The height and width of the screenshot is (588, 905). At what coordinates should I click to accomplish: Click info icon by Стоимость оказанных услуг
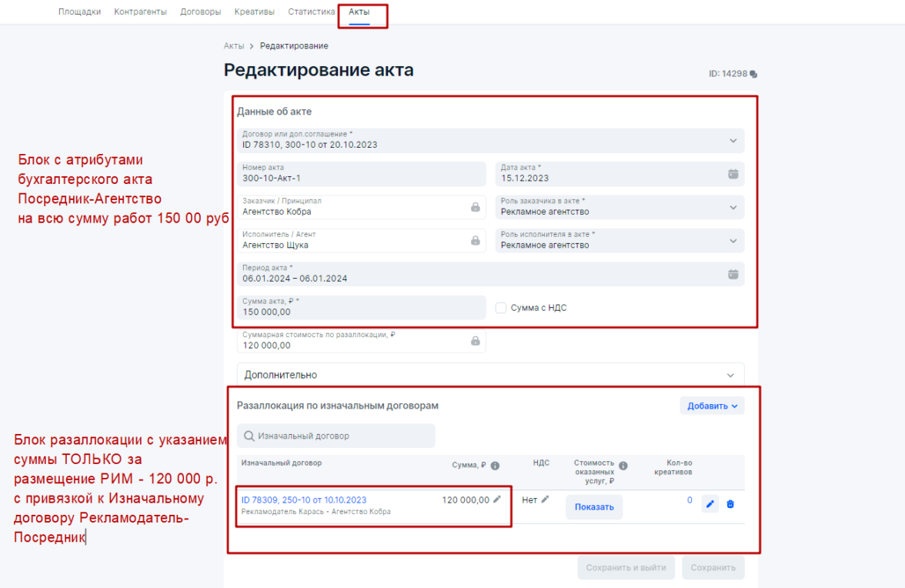[x=623, y=466]
